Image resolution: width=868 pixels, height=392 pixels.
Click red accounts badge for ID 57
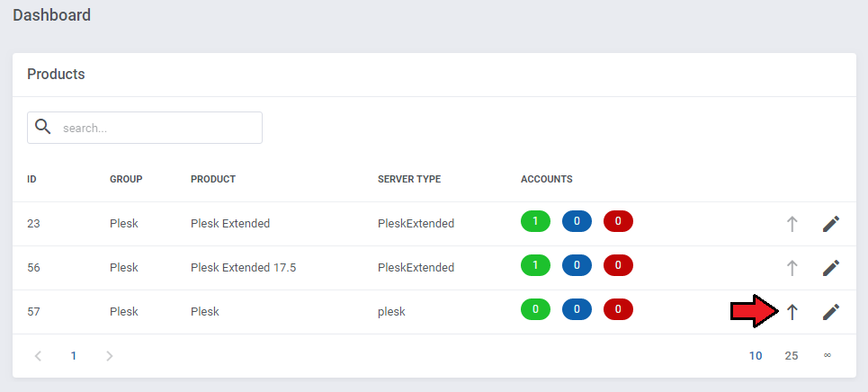click(618, 309)
